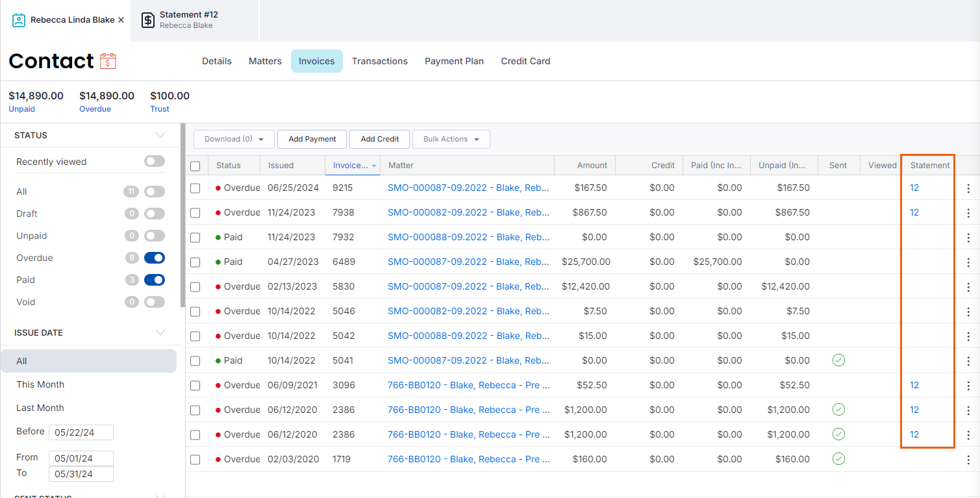This screenshot has width=980, height=498.
Task: Select checkbox for invoice 9215
Action: coord(195,188)
